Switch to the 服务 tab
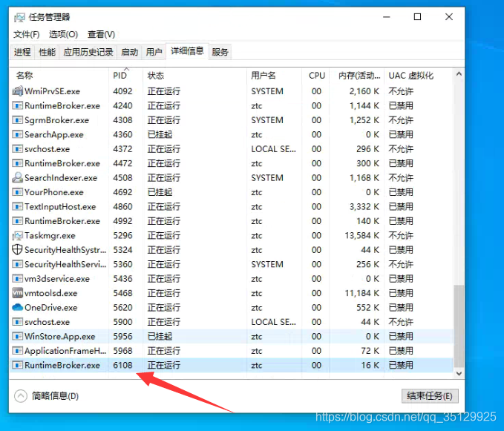 point(220,52)
